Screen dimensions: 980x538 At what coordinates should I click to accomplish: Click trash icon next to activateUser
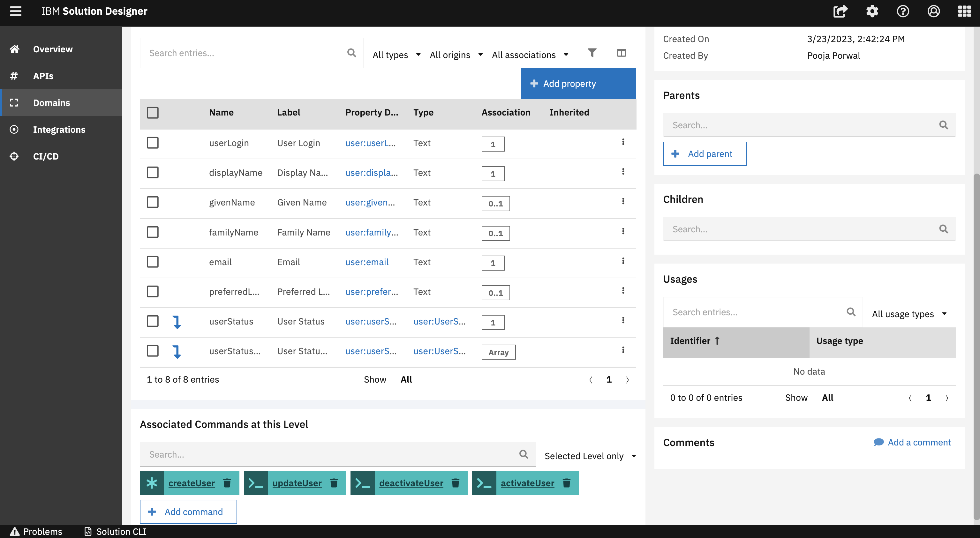click(x=567, y=483)
